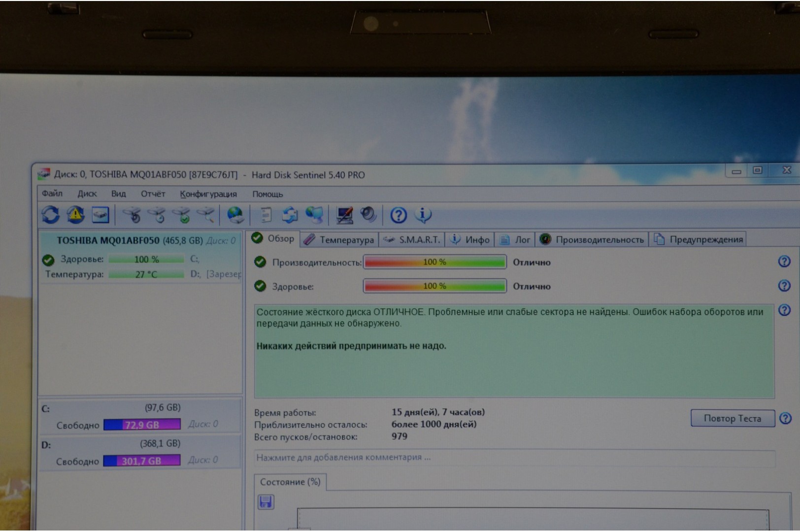Image resolution: width=800 pixels, height=532 pixels.
Task: Open the Отчёт menu
Action: (153, 194)
